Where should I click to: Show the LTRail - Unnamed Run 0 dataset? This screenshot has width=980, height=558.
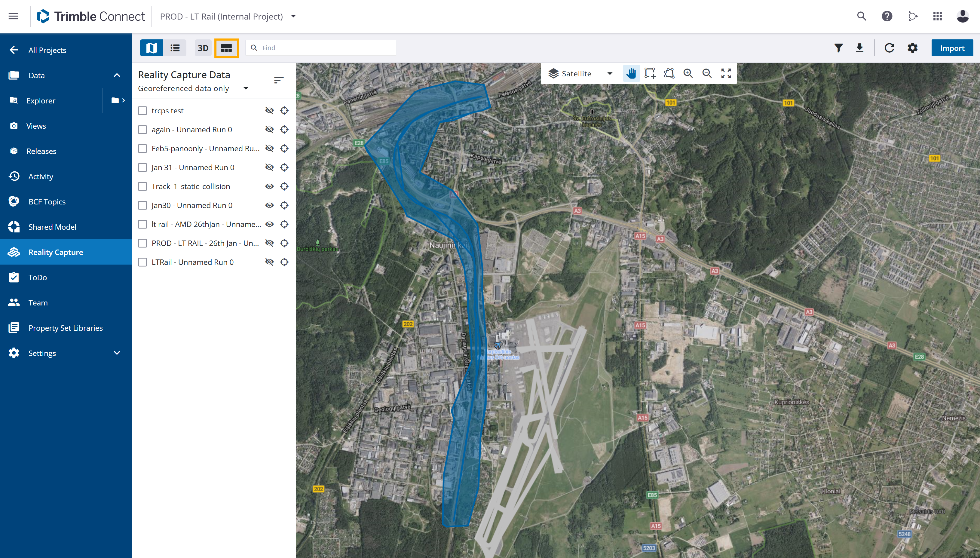(269, 262)
